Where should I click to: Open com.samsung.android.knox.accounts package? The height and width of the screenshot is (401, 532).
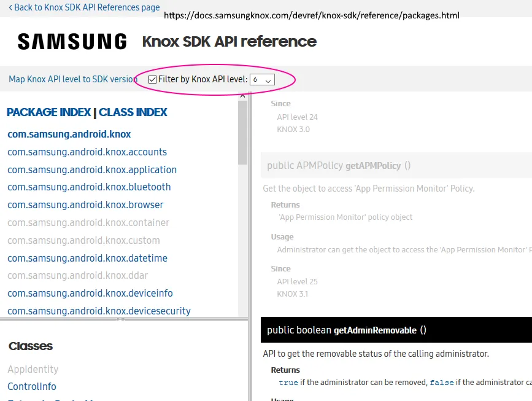click(x=87, y=152)
